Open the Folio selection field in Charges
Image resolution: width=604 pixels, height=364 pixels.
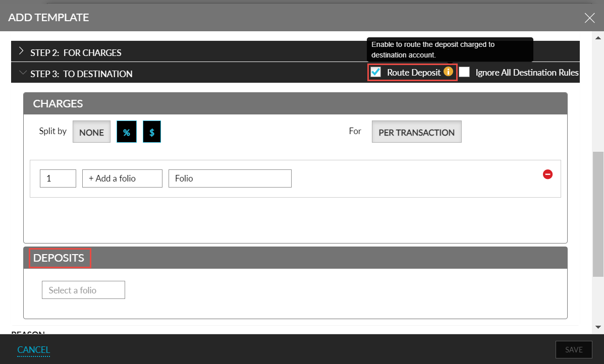pyautogui.click(x=230, y=178)
